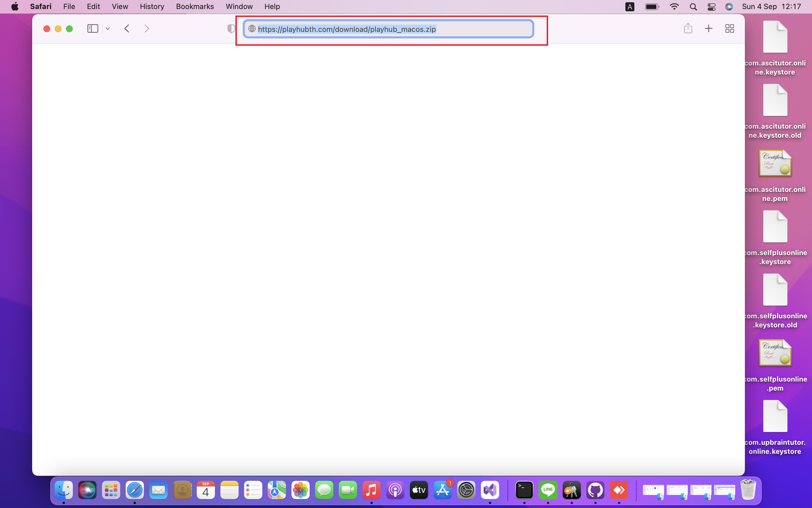Open Spotlight search from menu bar

pos(693,7)
